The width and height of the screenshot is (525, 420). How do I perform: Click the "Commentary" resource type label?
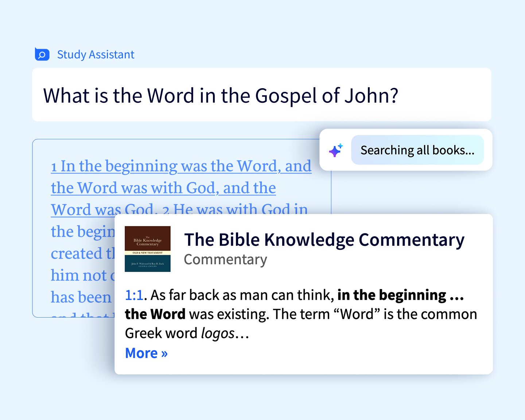(225, 260)
